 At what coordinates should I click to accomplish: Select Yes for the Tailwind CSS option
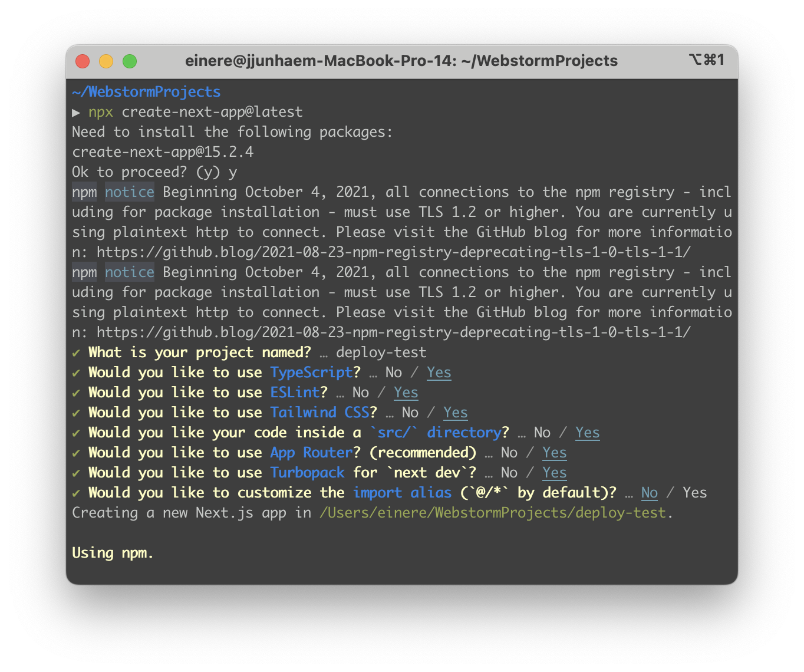tap(456, 413)
